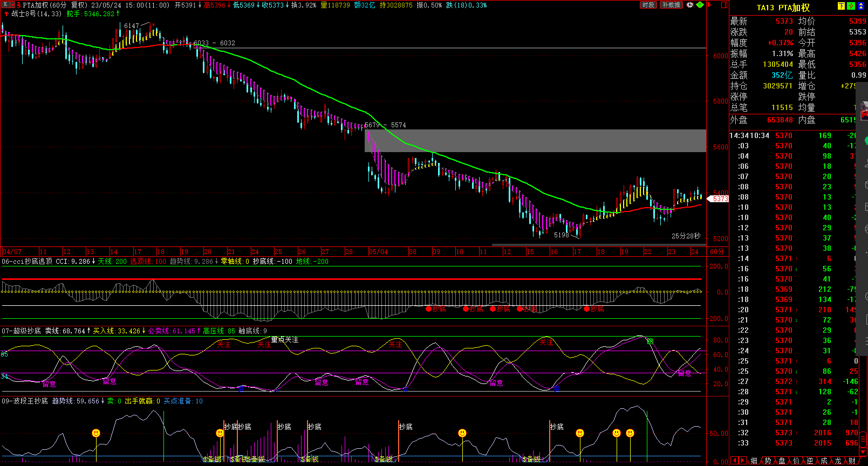Click the yellow 下 icon in quote panel
Screen dimensions: 868x466
click(841, 6)
